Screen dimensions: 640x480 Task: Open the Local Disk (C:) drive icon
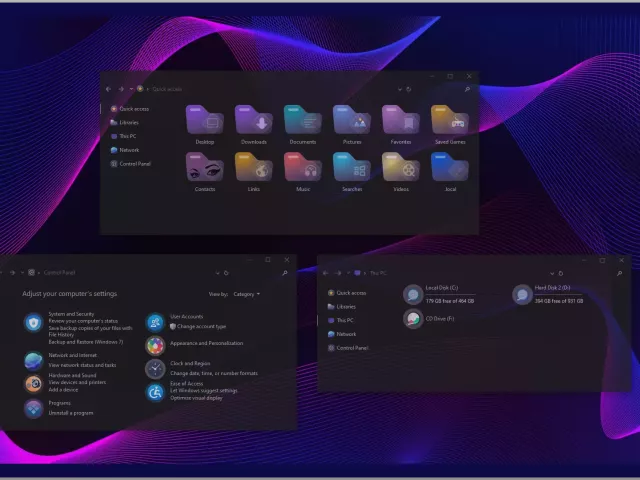click(x=413, y=294)
